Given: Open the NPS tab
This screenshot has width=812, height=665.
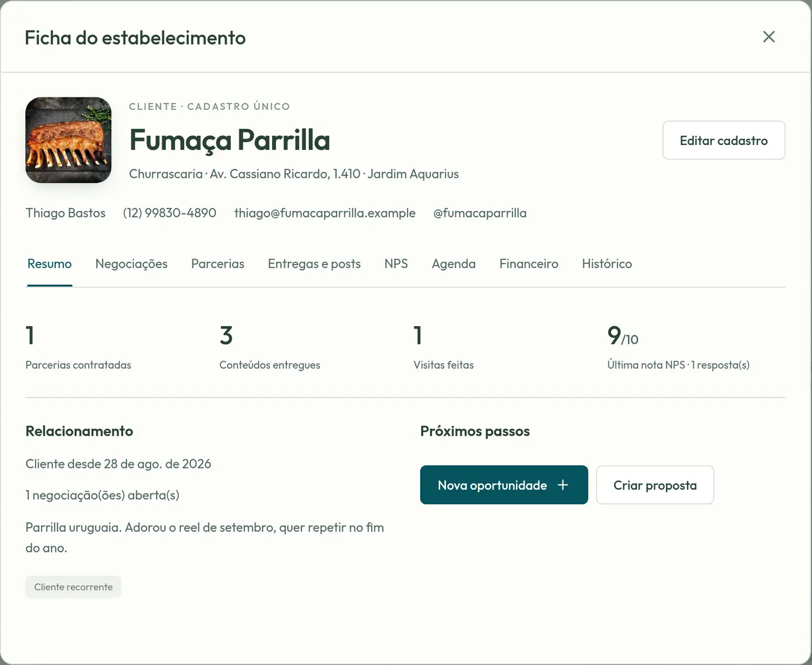Looking at the screenshot, I should point(396,264).
